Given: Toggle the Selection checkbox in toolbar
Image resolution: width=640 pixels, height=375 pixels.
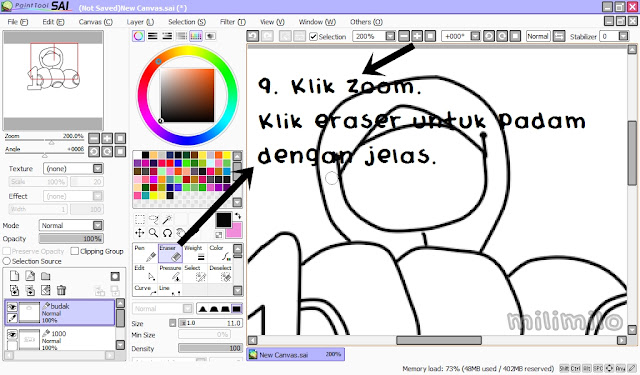Looking at the screenshot, I should [x=313, y=37].
